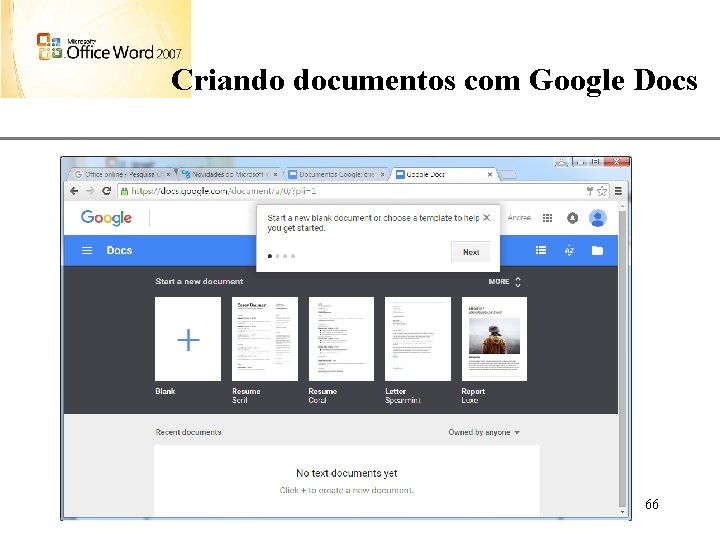720x540 pixels.
Task: Click the Docs title in the blue bar
Action: point(119,250)
